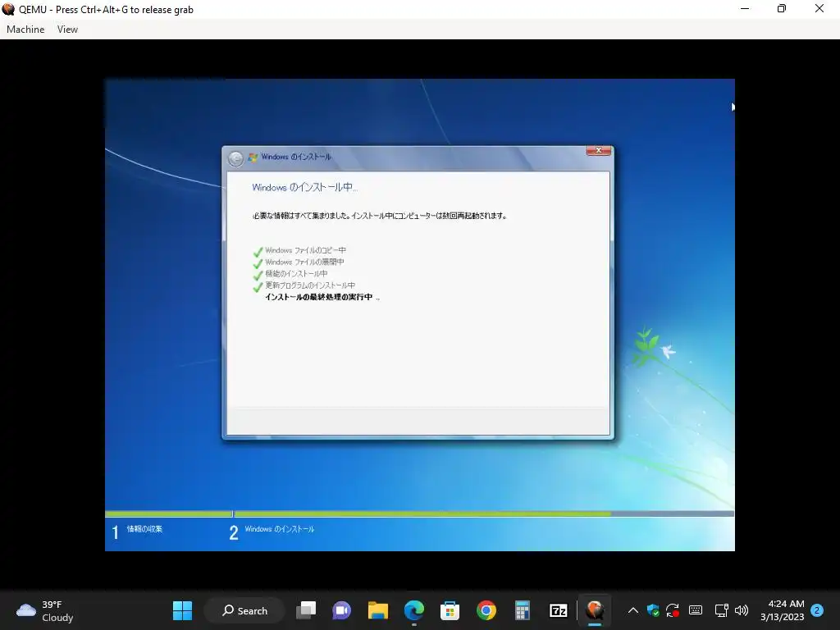Image resolution: width=840 pixels, height=630 pixels.
Task: Minimize the QEMU window
Action: pyautogui.click(x=745, y=9)
